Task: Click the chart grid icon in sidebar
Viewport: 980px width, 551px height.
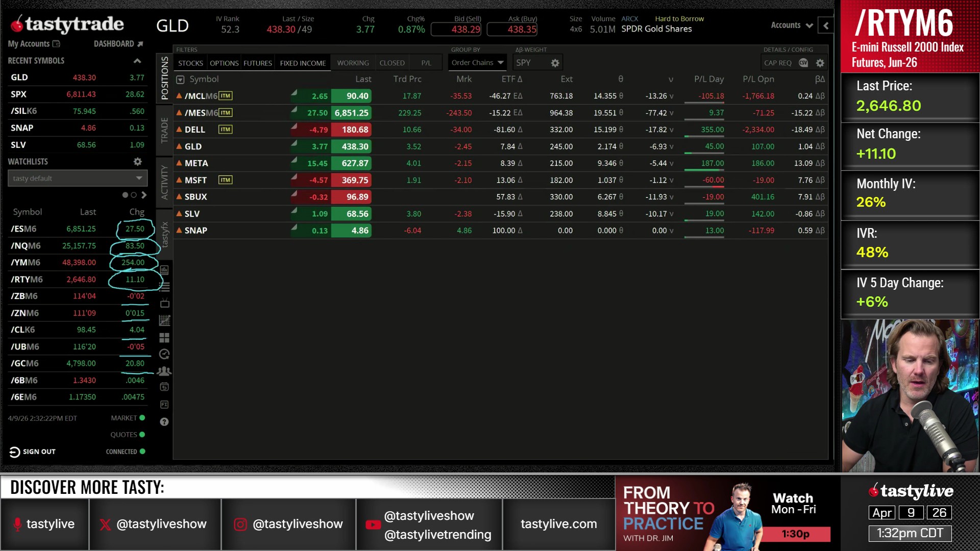Action: click(164, 320)
